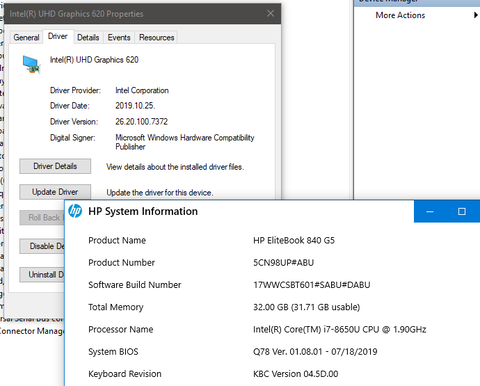480x386 pixels.
Task: Click the Total Memory label
Action: pyautogui.click(x=116, y=307)
